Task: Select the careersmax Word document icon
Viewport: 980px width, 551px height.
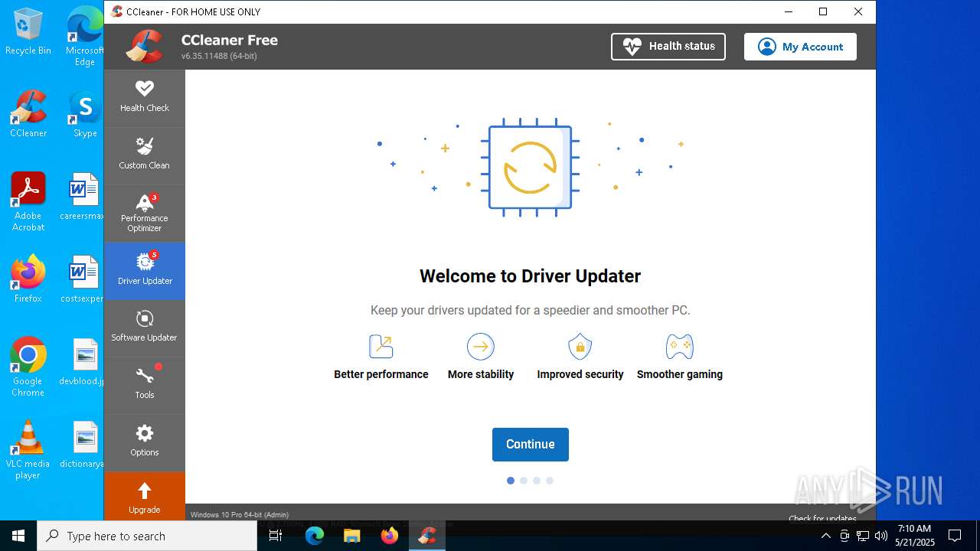Action: (83, 197)
